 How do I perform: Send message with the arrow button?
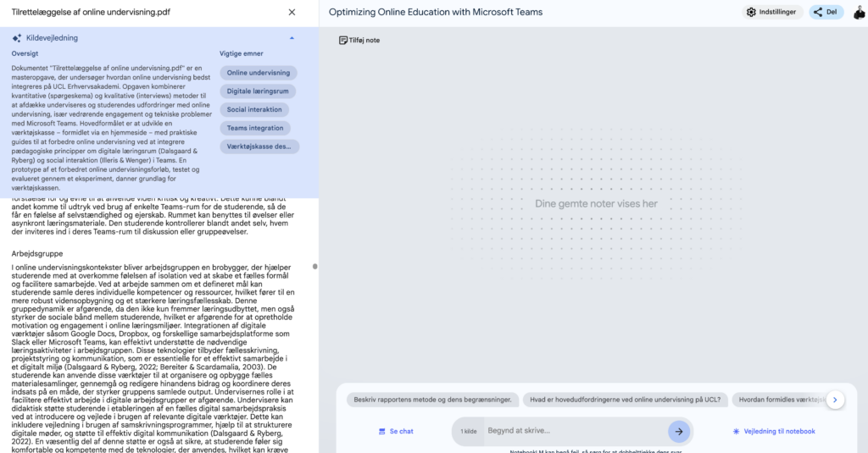click(x=679, y=432)
